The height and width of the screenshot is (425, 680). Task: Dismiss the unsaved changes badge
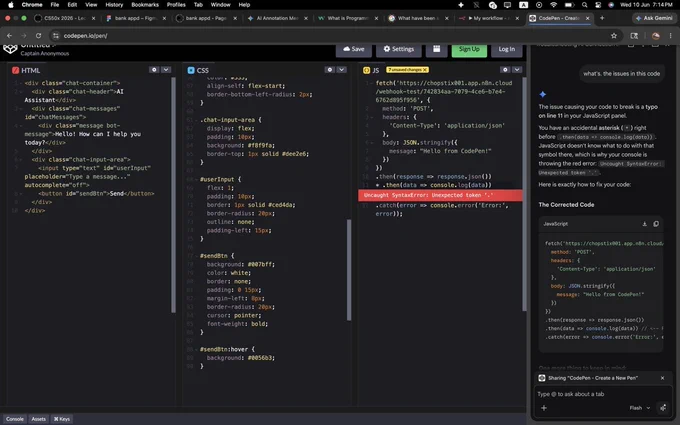coord(425,70)
